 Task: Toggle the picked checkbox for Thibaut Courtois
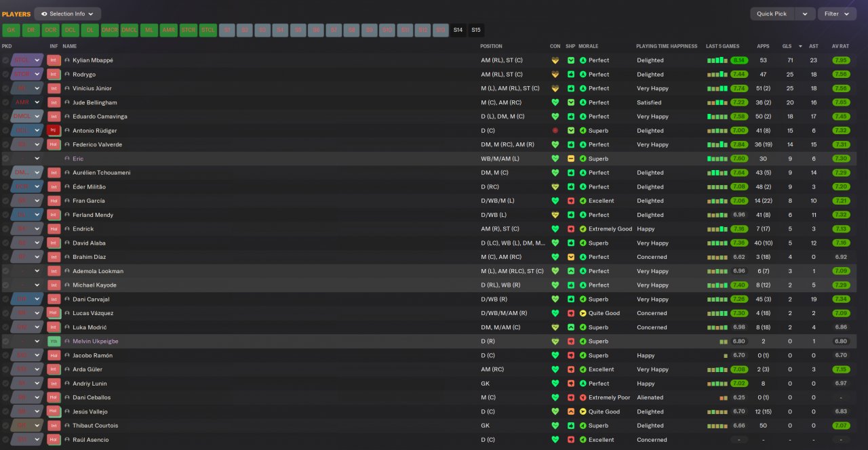point(5,426)
